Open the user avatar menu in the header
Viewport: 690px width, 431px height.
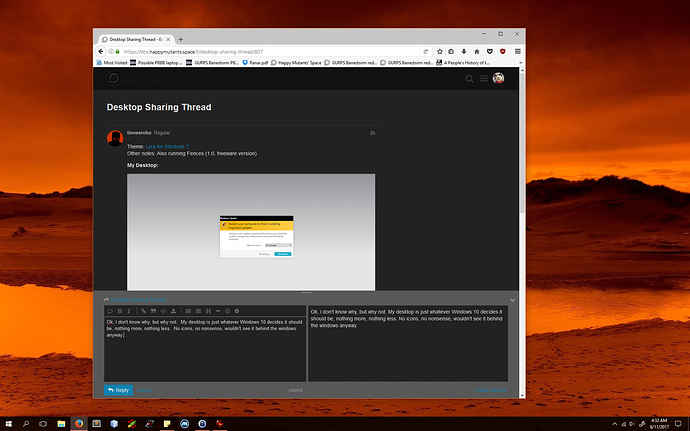pyautogui.click(x=498, y=78)
